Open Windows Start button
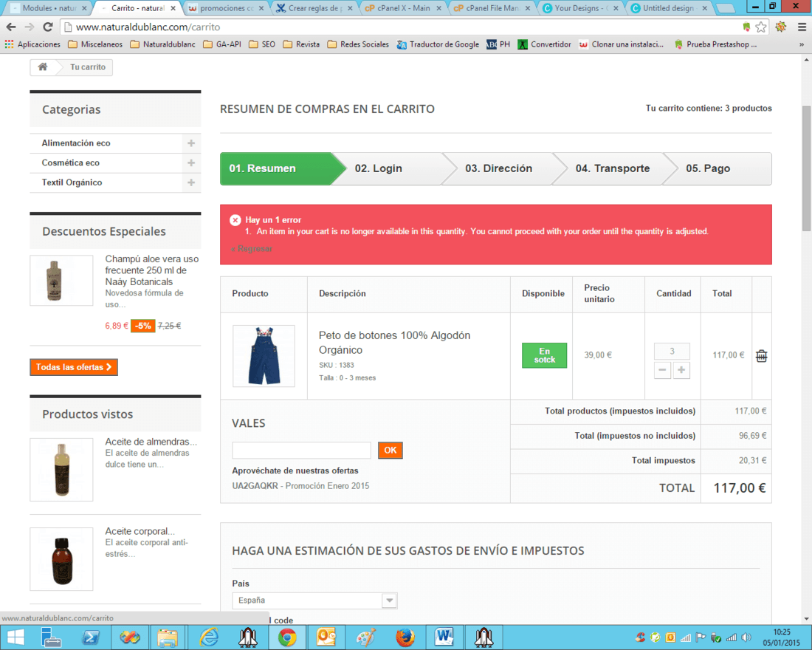This screenshot has width=812, height=650. pyautogui.click(x=16, y=637)
